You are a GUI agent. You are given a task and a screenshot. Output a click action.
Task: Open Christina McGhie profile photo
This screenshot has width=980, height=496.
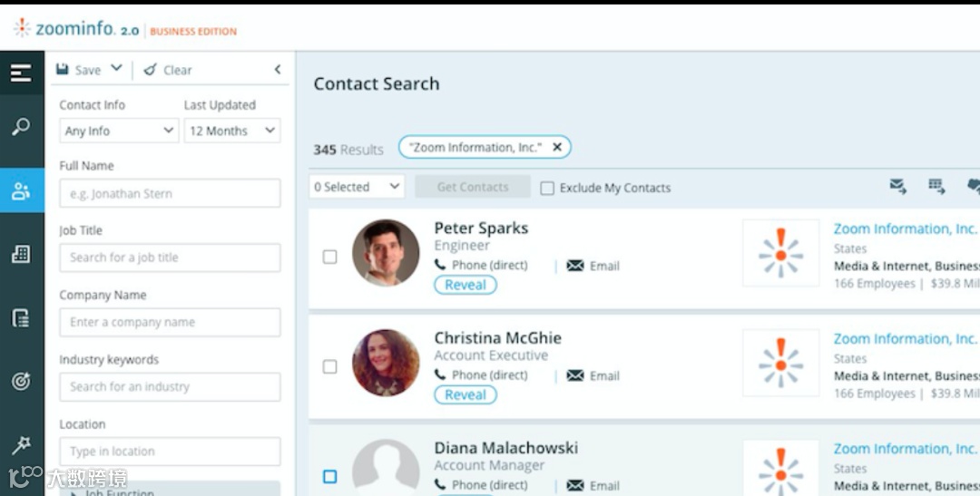pos(386,363)
